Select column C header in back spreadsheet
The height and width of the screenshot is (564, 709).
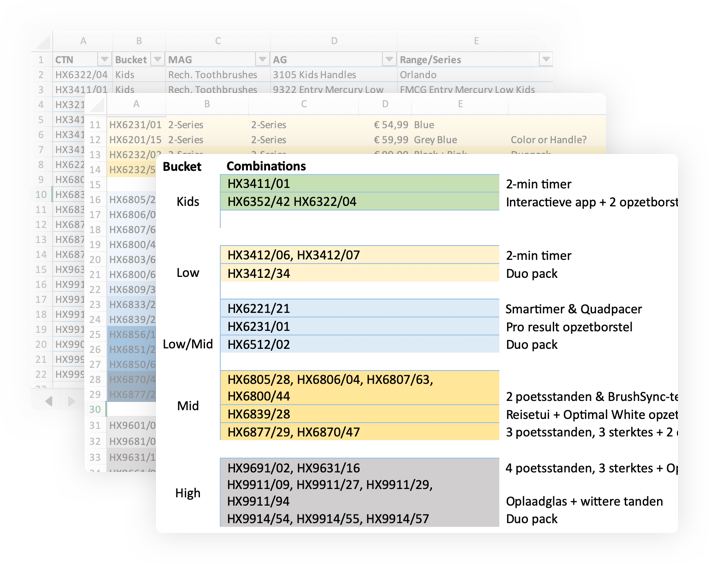[x=218, y=41]
